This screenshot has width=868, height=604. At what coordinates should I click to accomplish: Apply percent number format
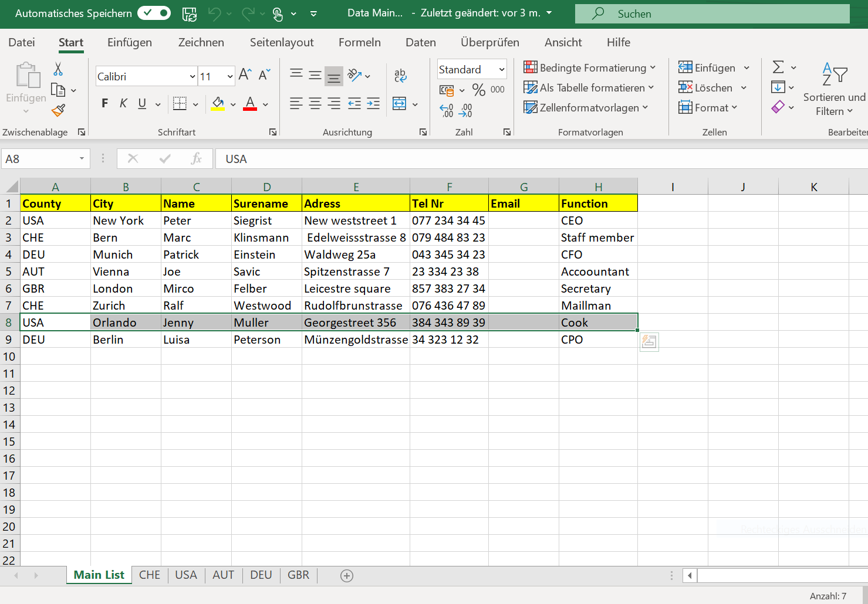click(x=479, y=90)
